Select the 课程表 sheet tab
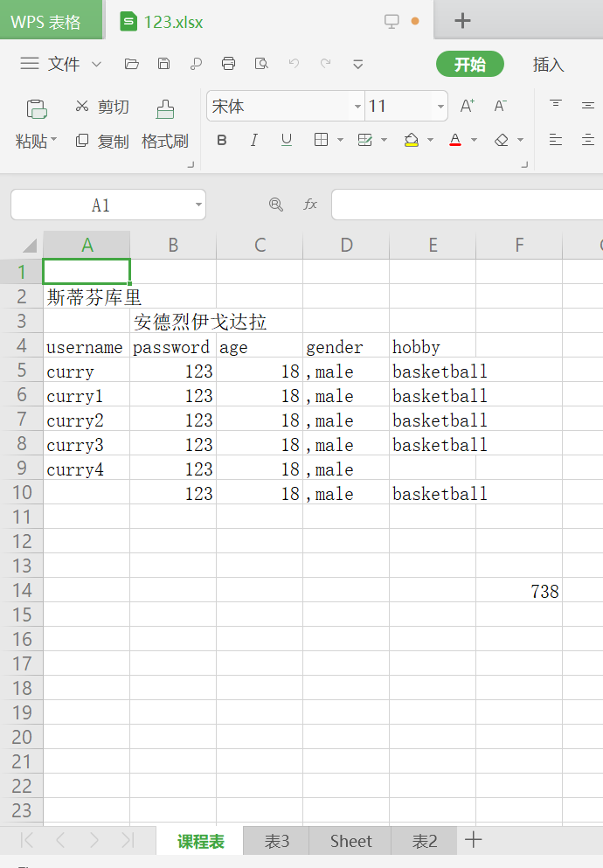603x868 pixels. [200, 841]
